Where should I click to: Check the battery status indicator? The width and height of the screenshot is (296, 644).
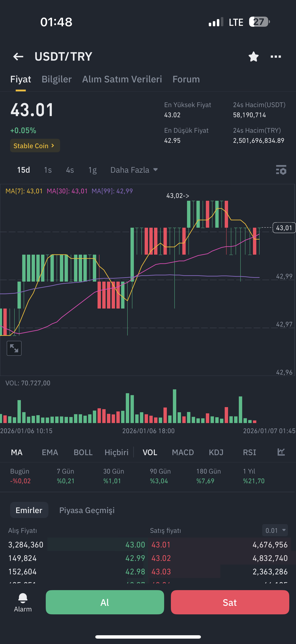pyautogui.click(x=259, y=22)
